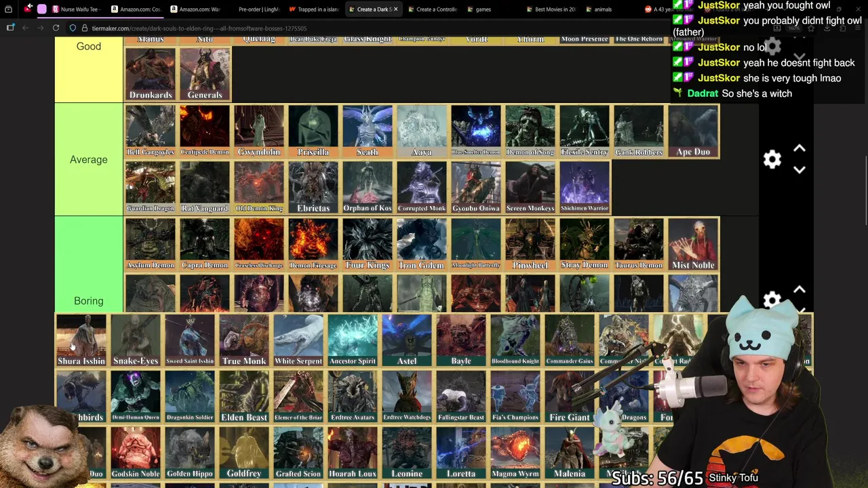Select the Generals boss tile
Image resolution: width=868 pixels, height=488 pixels.
[205, 75]
